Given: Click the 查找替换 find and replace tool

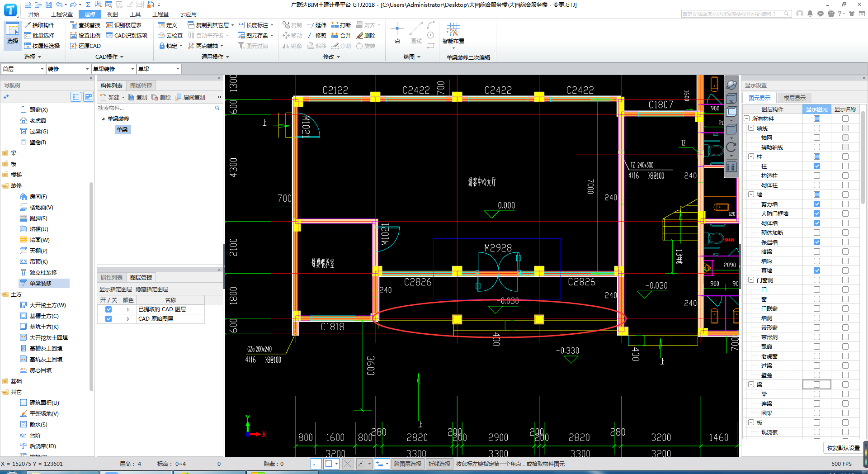Looking at the screenshot, I should coord(85,25).
